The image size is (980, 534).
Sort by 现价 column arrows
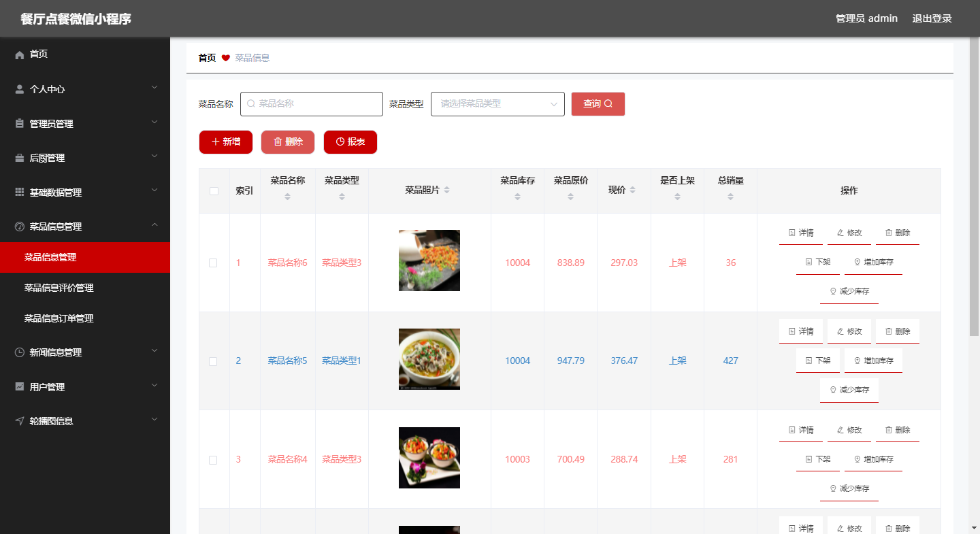[x=632, y=190]
